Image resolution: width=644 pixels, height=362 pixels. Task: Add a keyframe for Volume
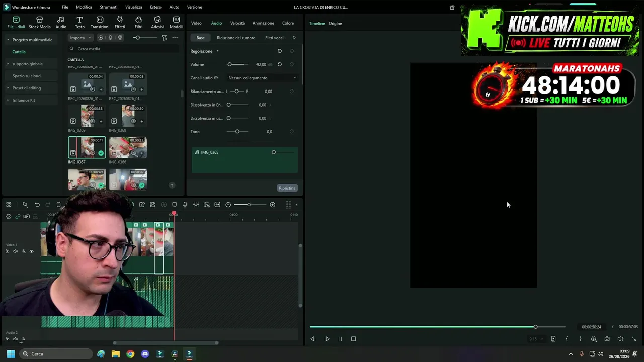pos(292,64)
